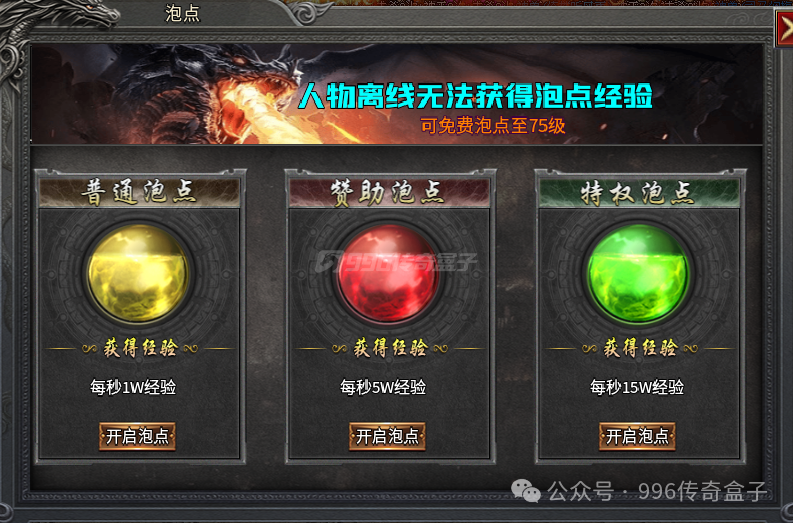The height and width of the screenshot is (523, 793).
Task: Click the 泡点 window title
Action: pyautogui.click(x=183, y=13)
